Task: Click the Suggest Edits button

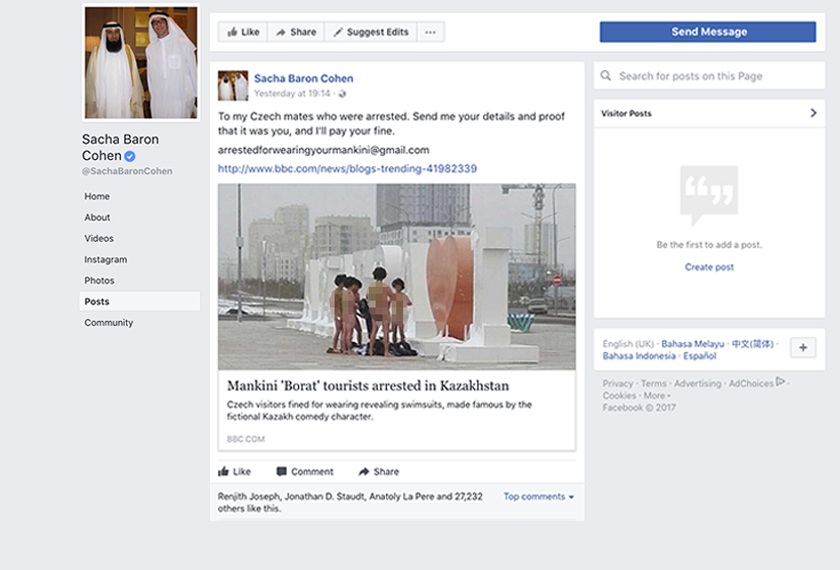Action: tap(371, 32)
